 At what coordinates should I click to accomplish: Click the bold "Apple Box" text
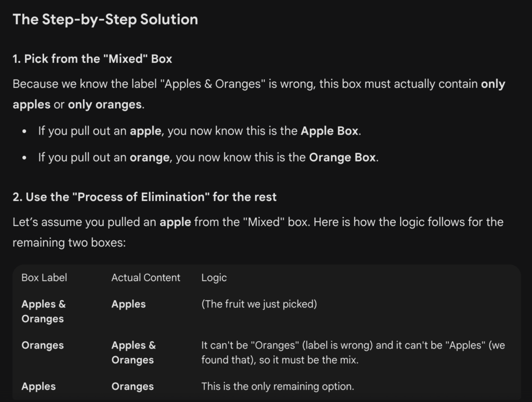329,131
